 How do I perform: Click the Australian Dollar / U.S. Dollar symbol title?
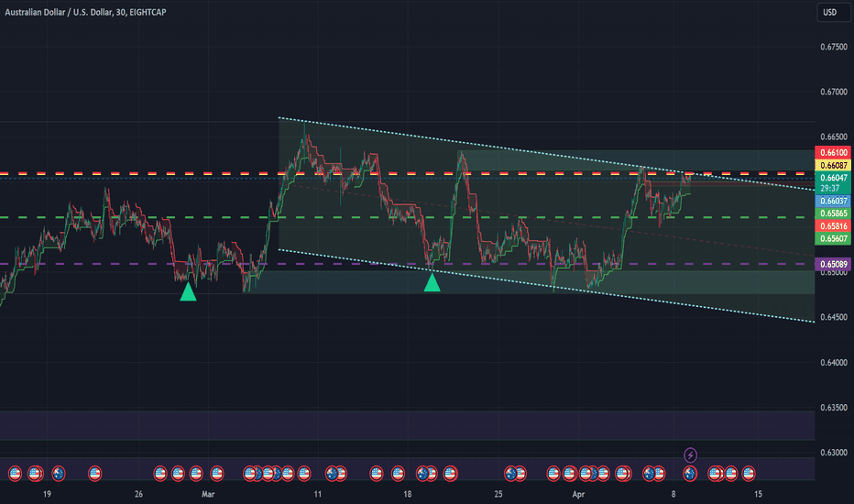click(x=59, y=12)
